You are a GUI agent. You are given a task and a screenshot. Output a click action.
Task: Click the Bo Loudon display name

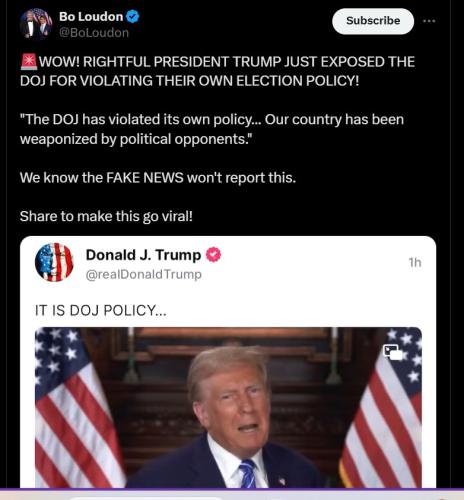91,17
